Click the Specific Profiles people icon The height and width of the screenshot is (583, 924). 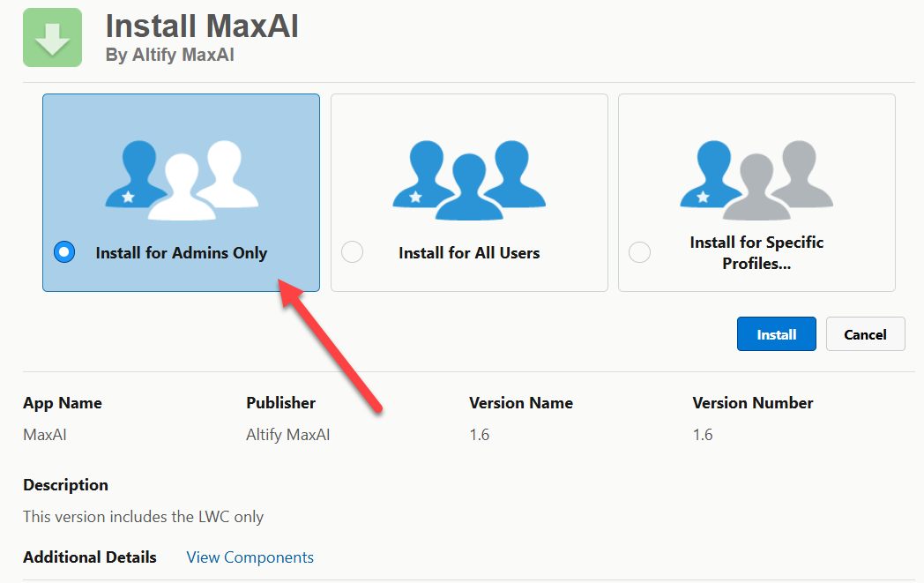(756, 179)
